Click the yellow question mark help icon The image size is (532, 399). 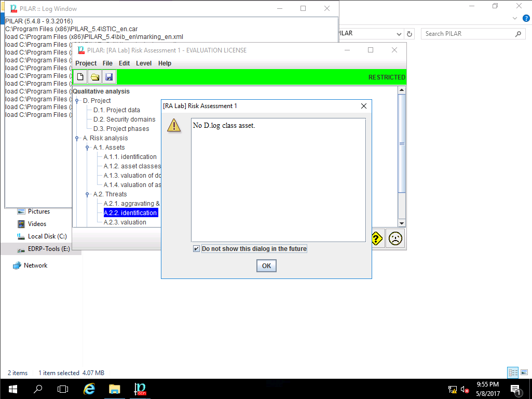point(377,238)
